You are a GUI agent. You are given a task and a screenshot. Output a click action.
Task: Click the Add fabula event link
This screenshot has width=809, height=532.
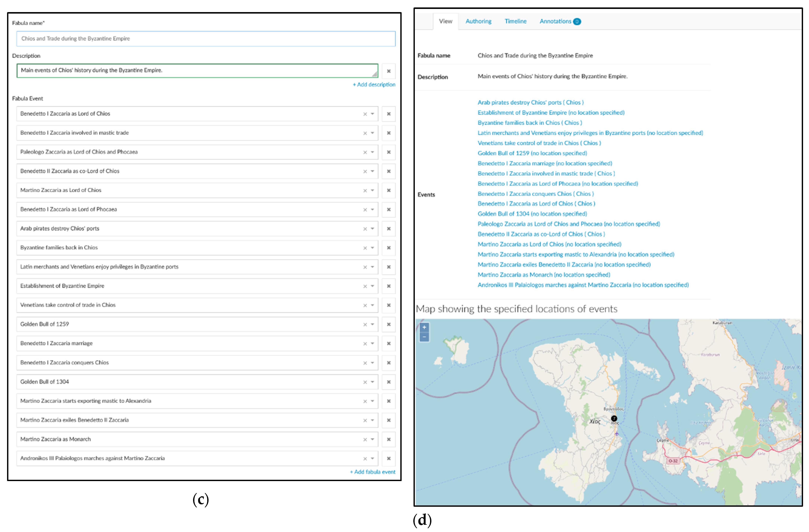point(373,472)
